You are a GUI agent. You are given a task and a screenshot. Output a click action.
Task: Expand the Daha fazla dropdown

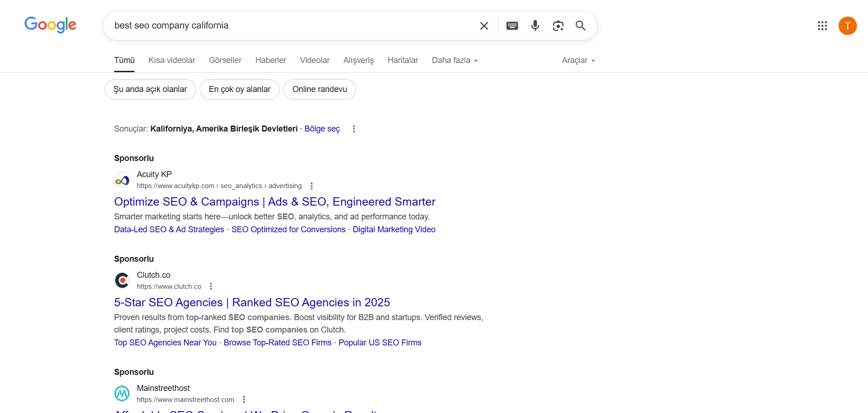click(x=455, y=60)
